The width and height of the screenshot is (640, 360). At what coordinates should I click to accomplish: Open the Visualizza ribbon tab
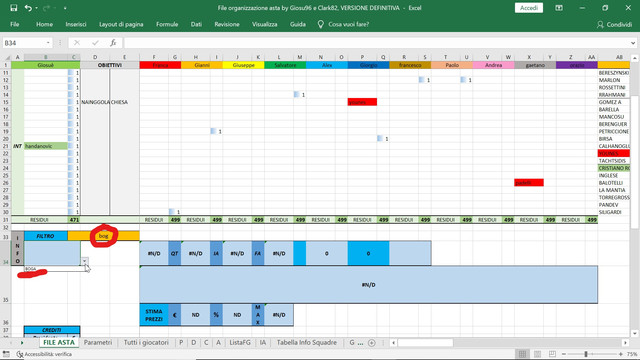point(264,24)
